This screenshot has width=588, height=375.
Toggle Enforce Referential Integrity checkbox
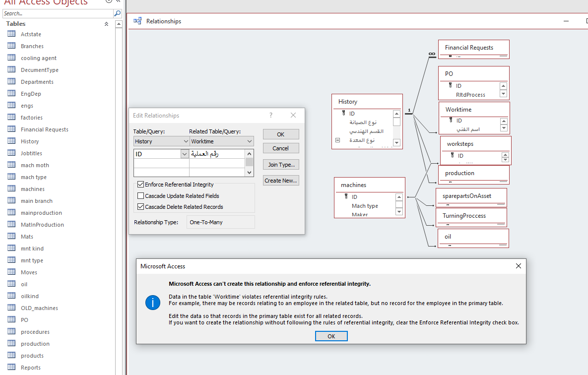(140, 184)
